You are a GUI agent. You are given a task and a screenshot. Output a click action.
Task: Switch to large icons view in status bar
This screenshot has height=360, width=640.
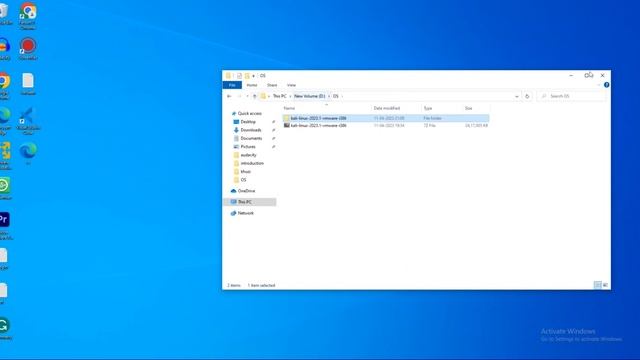pos(605,285)
